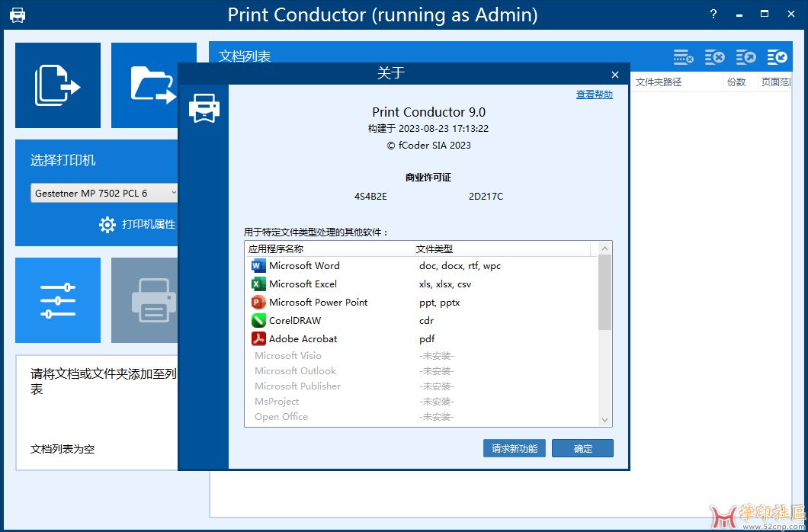Open the Gestetner MP 7502 printer dropdown
The height and width of the screenshot is (532, 808).
[x=104, y=193]
